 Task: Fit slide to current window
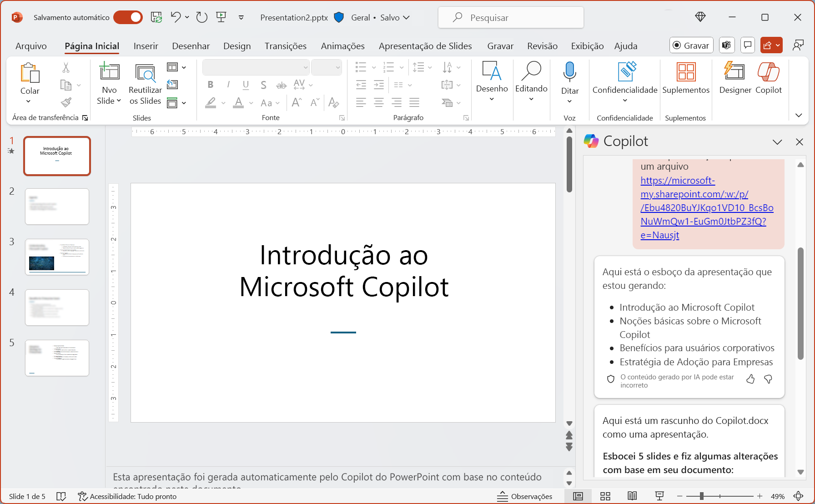click(x=798, y=496)
